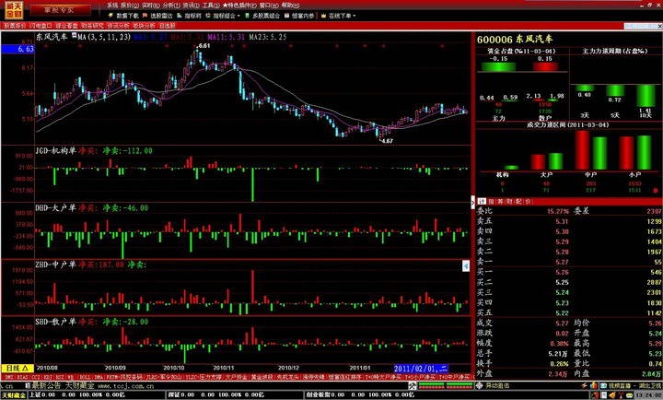This screenshot has height=400, width=663.
Task: Select the 日线 period tab at bottom-left
Action: [13, 368]
